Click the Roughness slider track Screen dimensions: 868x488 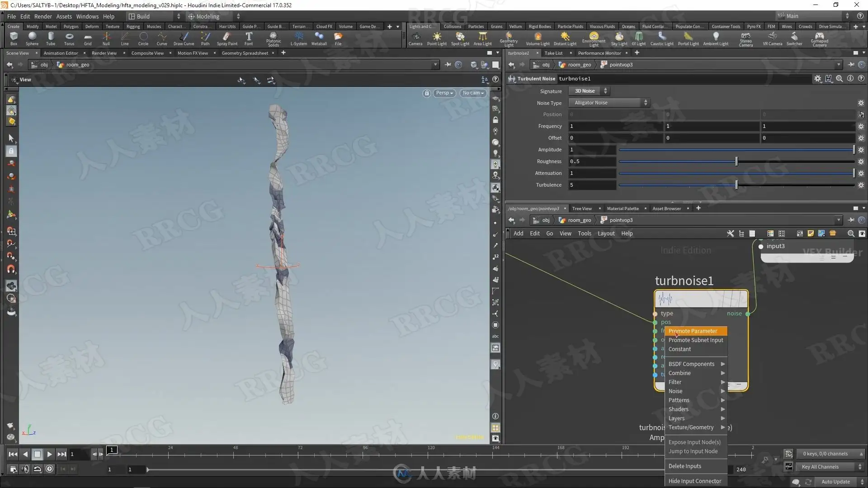[678, 161]
